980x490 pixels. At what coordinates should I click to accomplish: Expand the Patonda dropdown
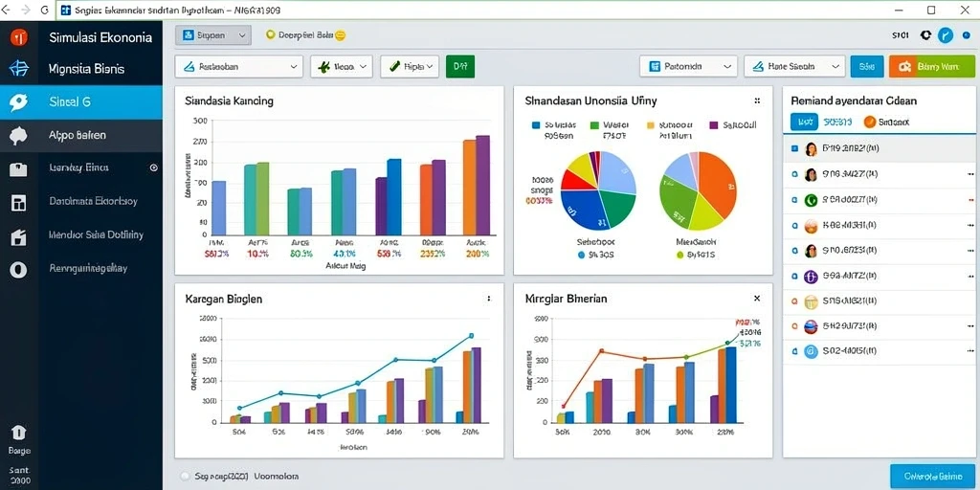click(x=688, y=66)
